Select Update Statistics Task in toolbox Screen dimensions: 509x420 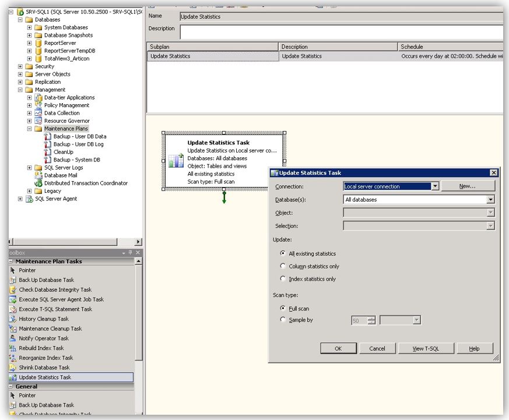point(71,377)
